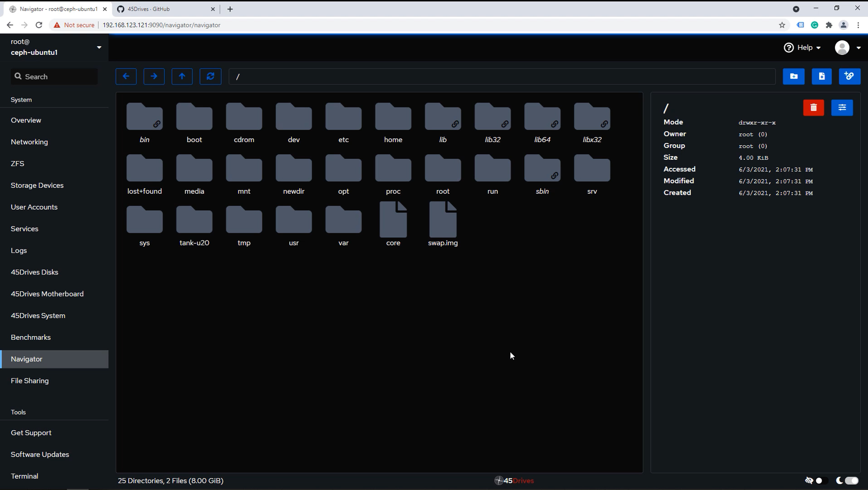Expand the host selector ceph-ubuntu1
Screen dimensions: 868x490
(54, 47)
